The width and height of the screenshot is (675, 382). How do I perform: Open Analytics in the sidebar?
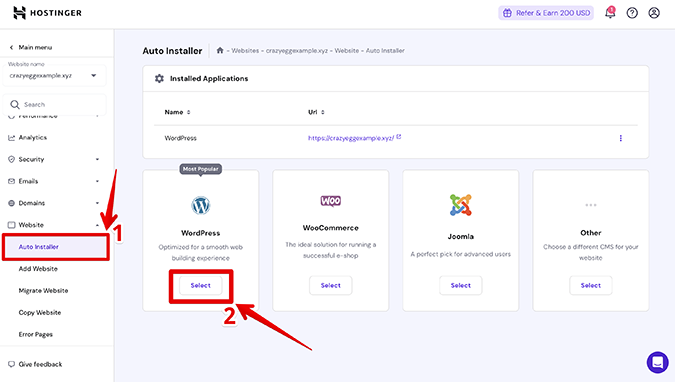point(33,138)
